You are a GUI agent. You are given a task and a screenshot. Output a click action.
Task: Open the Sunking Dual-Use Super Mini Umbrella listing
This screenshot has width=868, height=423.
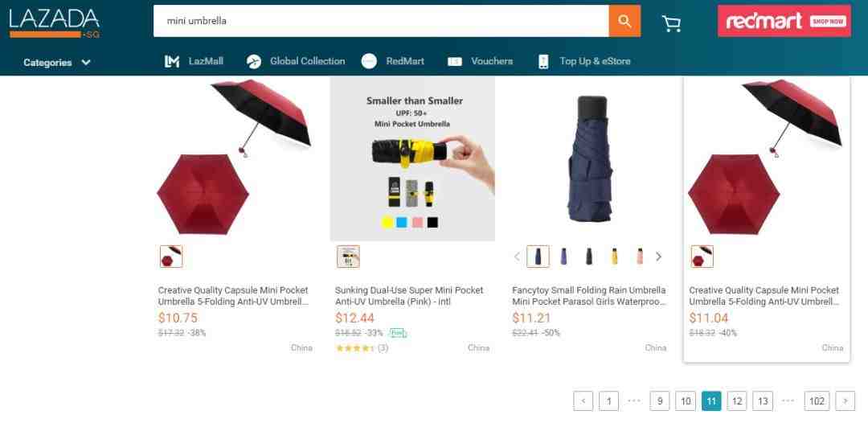[409, 296]
